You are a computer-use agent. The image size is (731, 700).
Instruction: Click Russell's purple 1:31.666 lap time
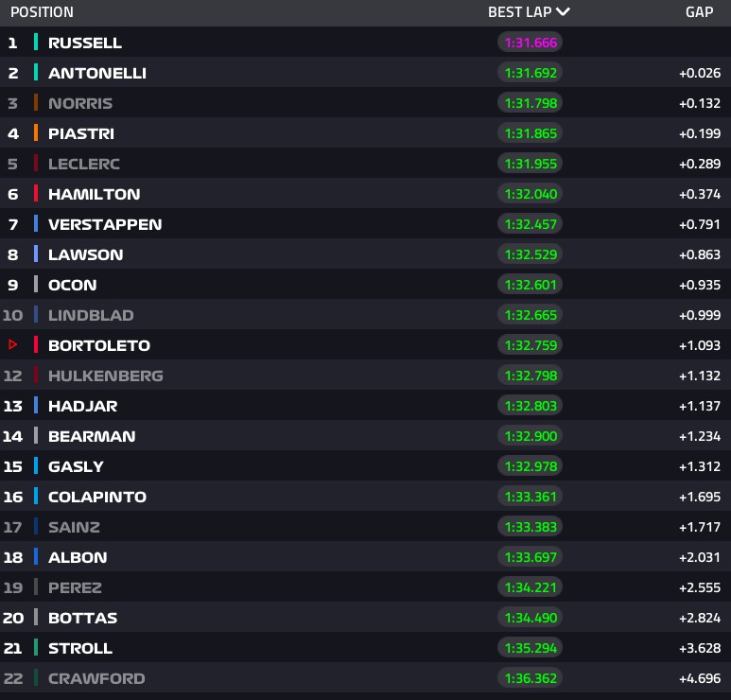pyautogui.click(x=530, y=43)
